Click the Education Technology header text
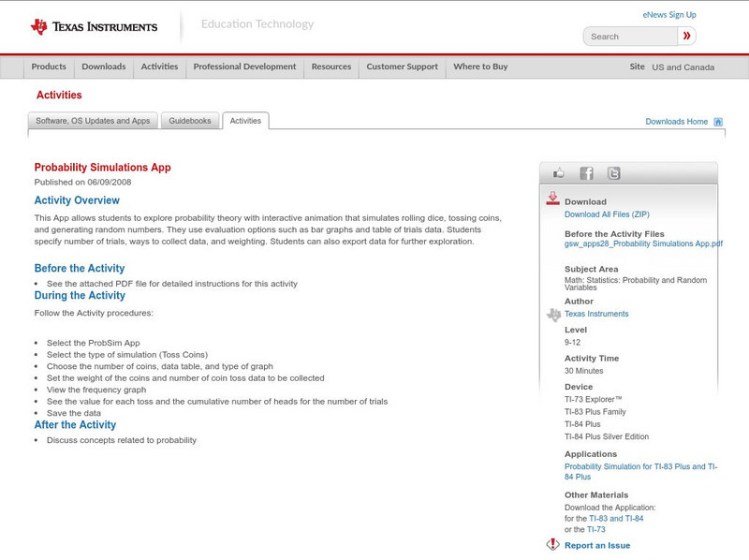749x560 pixels. tap(257, 24)
